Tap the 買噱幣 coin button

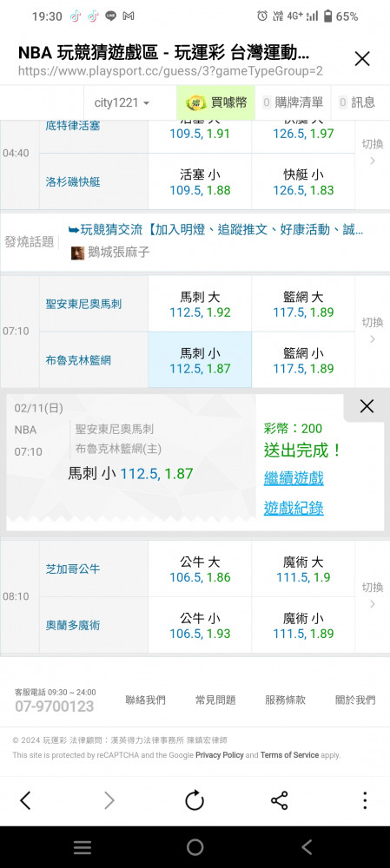[x=216, y=102]
